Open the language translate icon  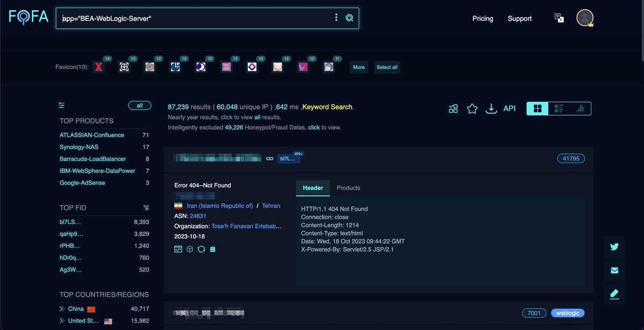(559, 18)
